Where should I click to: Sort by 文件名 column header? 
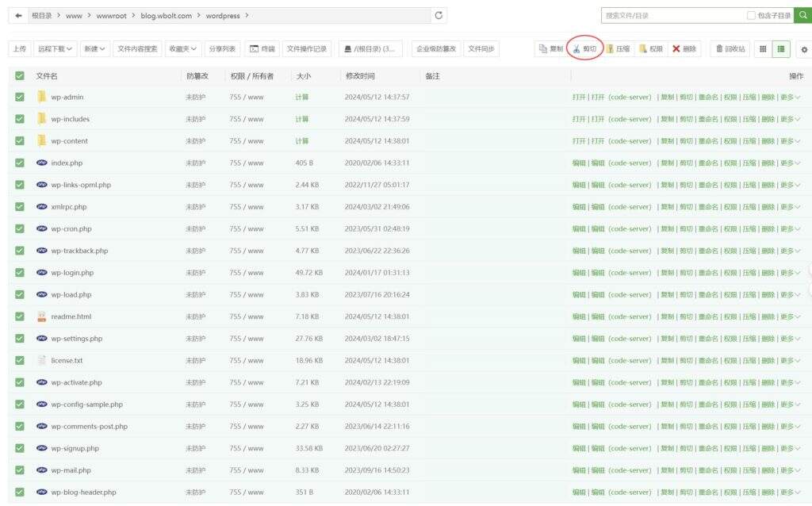click(x=47, y=75)
